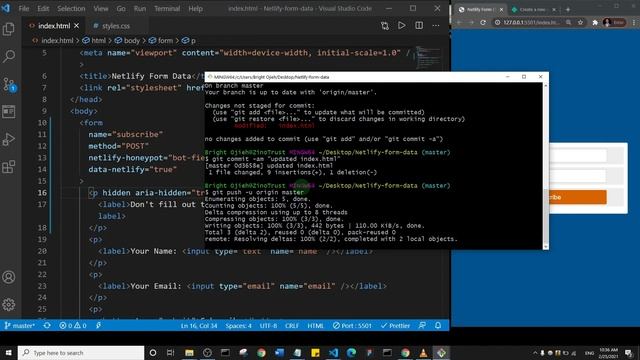Screen dimensions: 640x360
Task: Change indentation Spaces: 4
Action: click(239, 325)
